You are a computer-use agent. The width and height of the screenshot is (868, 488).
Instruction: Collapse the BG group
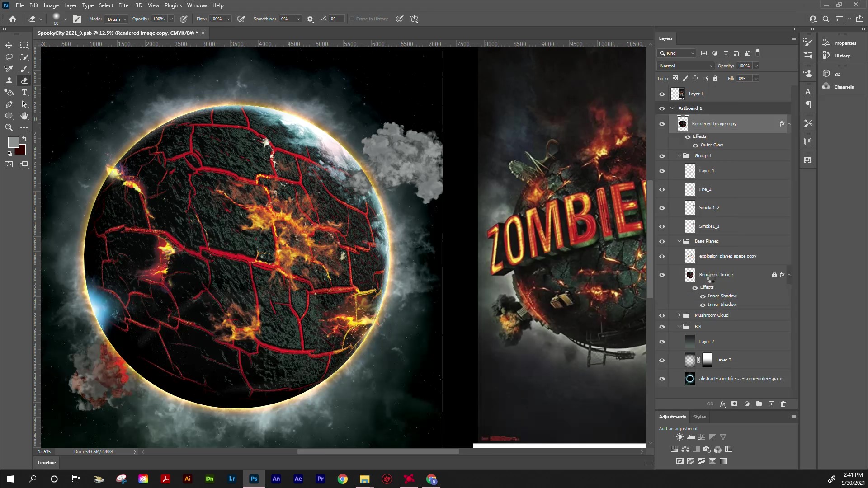coord(679,327)
